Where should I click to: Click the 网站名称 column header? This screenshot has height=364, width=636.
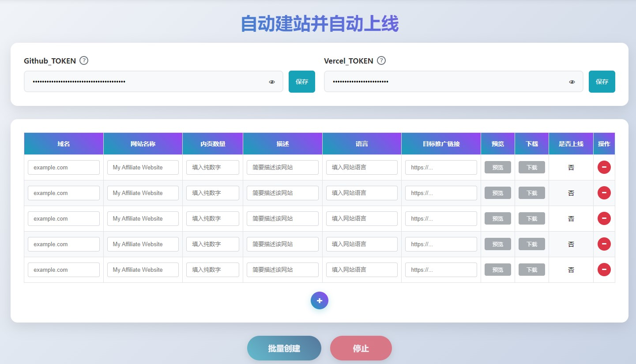tap(143, 144)
